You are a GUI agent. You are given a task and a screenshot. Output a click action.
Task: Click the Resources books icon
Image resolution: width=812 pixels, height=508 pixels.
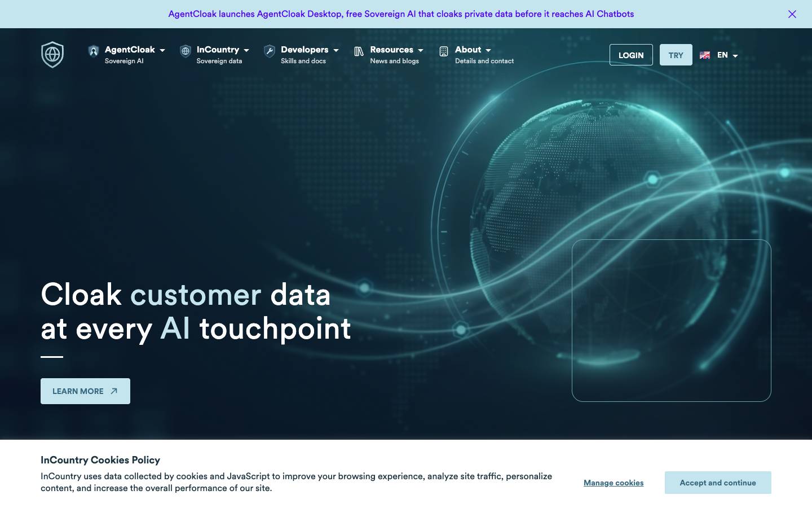(x=359, y=51)
